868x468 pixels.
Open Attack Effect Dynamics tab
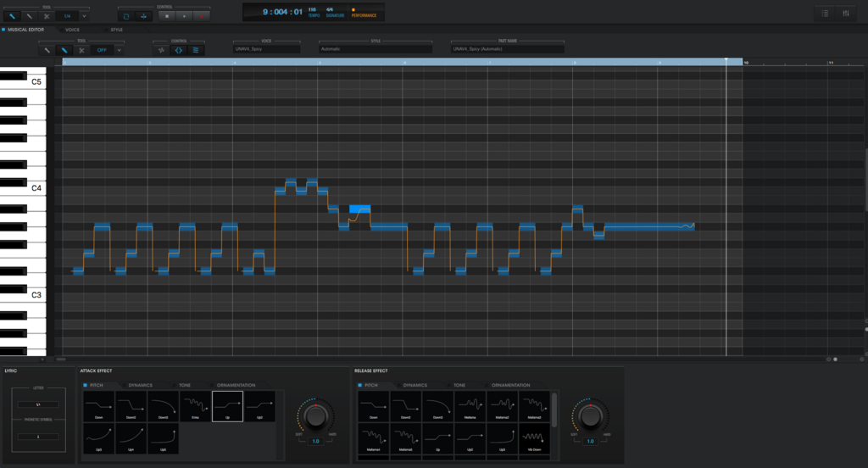click(140, 385)
